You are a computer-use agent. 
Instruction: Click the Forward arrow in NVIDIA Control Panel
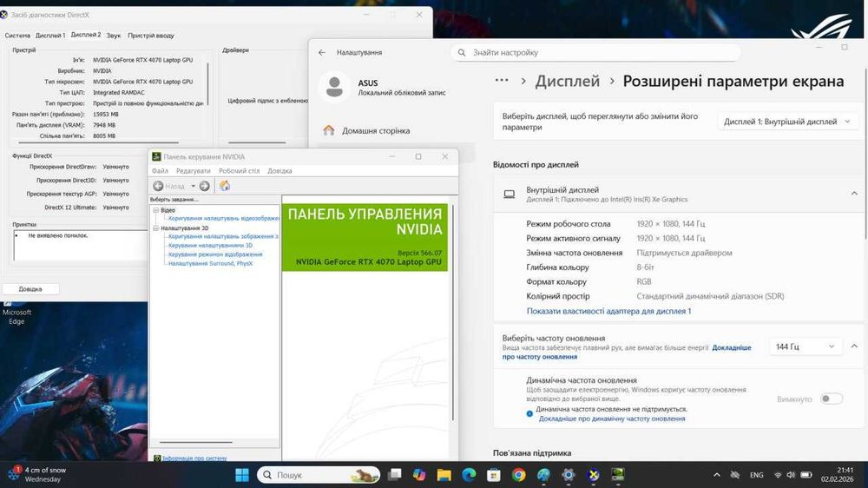point(204,186)
